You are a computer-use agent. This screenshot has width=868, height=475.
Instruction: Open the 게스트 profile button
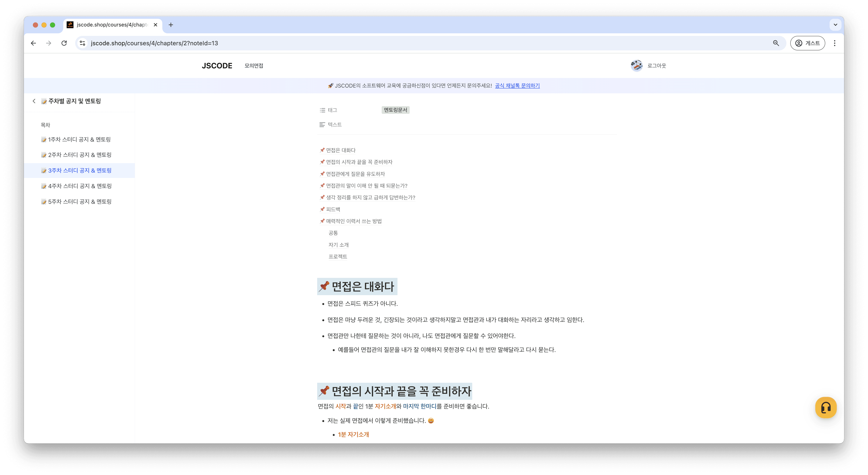coord(807,43)
